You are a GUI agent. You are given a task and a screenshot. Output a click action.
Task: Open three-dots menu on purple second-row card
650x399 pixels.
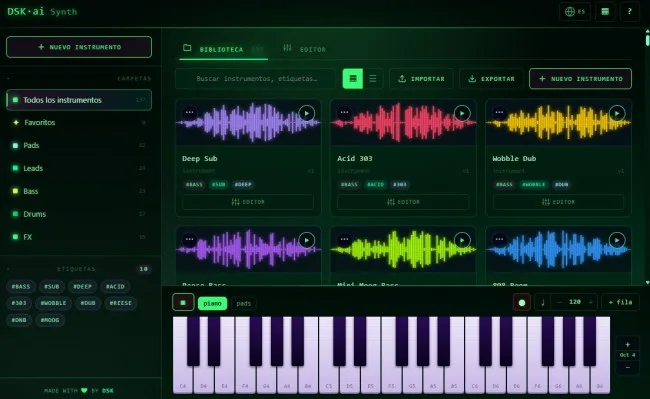pos(189,239)
